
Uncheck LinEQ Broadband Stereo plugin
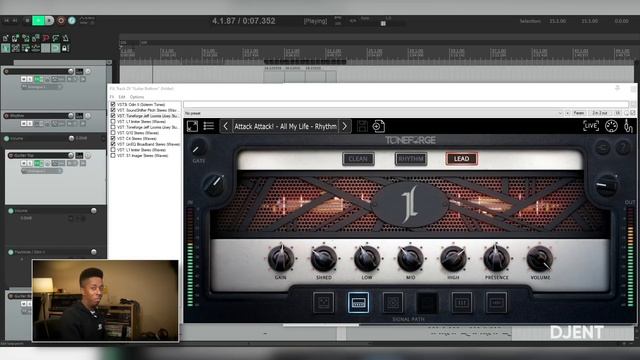tap(113, 144)
